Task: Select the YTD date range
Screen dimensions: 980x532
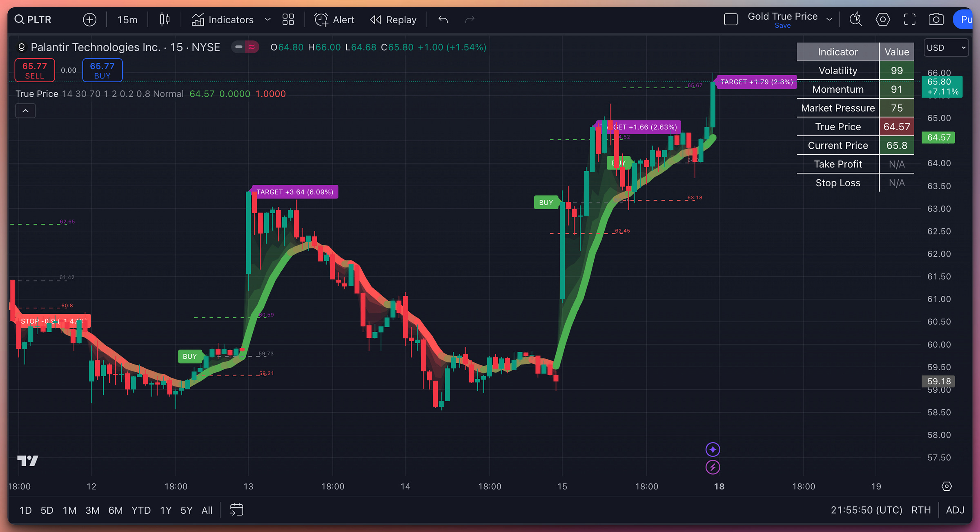Action: coord(141,510)
